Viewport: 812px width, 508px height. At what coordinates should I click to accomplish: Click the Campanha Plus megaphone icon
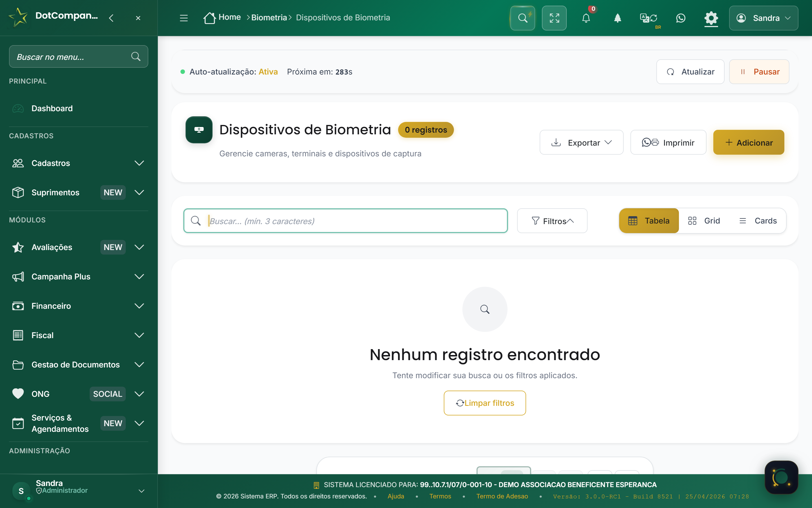click(x=18, y=277)
